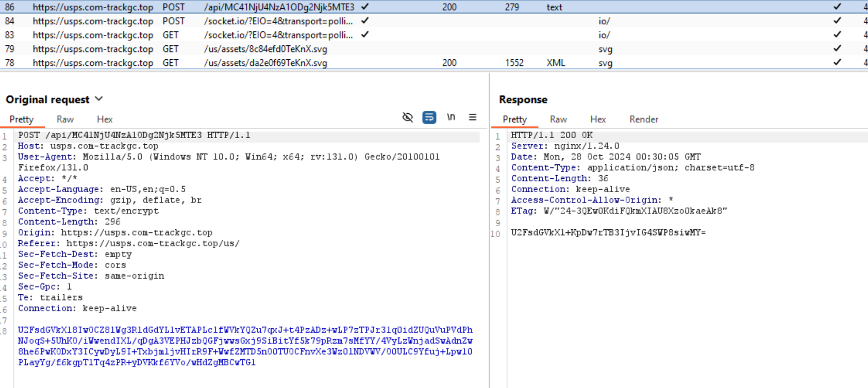This screenshot has height=388, width=868.
Task: Switch to Hex tab in request panel
Action: pos(105,120)
